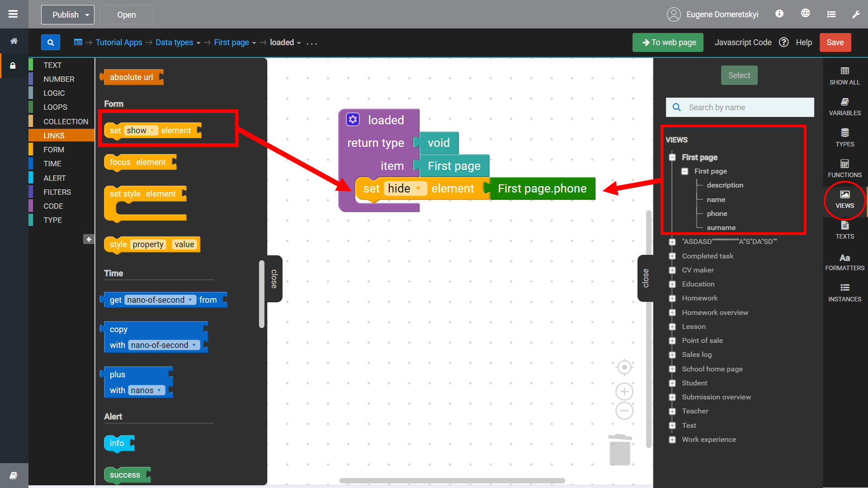Viewport: 868px width, 488px height.
Task: Click the home icon in sidebar
Action: [x=14, y=41]
